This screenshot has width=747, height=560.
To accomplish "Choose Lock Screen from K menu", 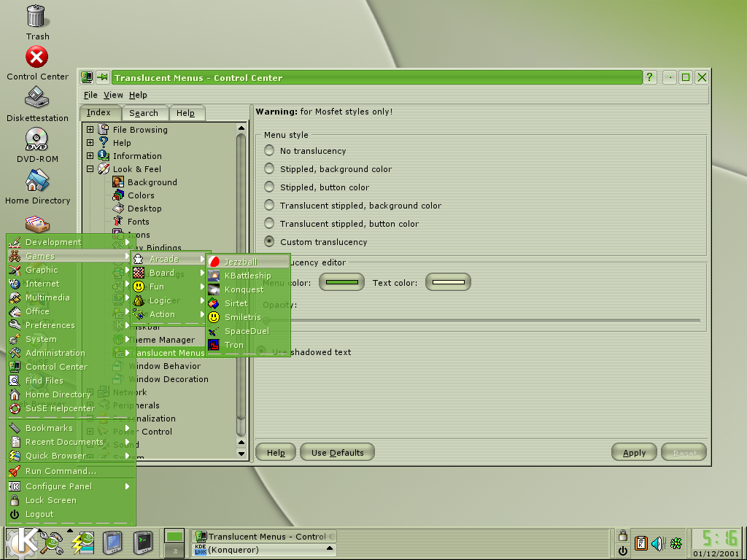I will coord(71,500).
